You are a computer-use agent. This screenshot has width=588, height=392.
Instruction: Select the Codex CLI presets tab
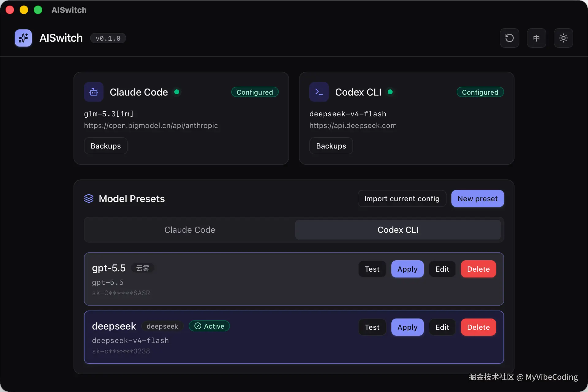pyautogui.click(x=398, y=230)
